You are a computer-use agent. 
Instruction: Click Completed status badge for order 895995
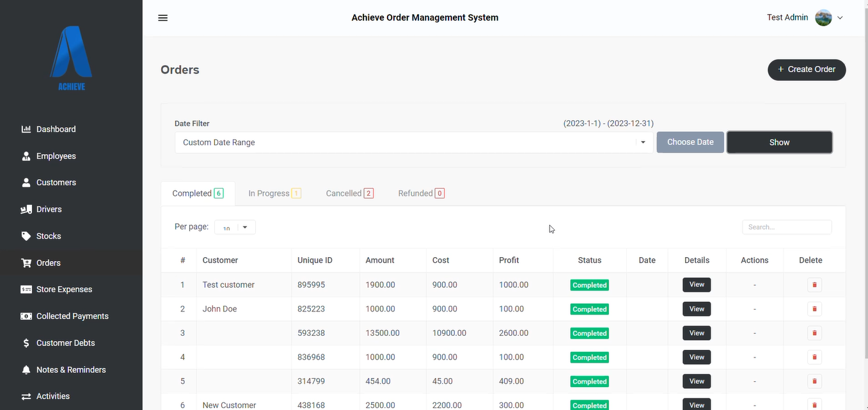(x=590, y=285)
